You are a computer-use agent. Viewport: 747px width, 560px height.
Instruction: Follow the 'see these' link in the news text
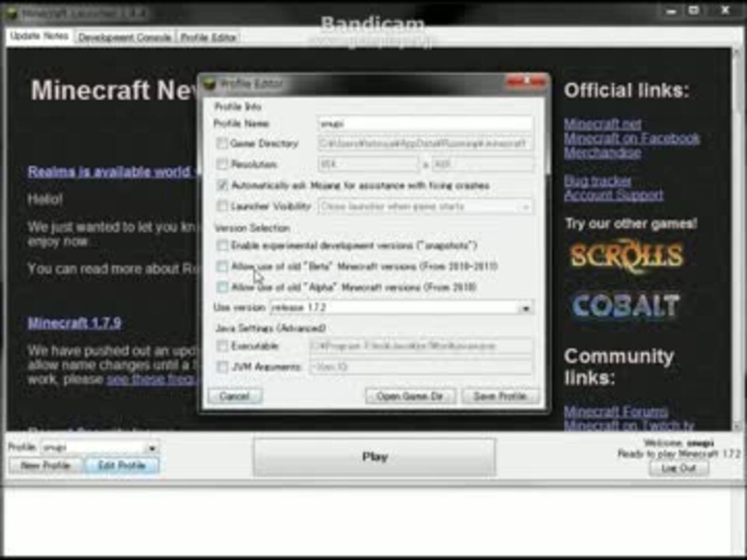point(152,379)
